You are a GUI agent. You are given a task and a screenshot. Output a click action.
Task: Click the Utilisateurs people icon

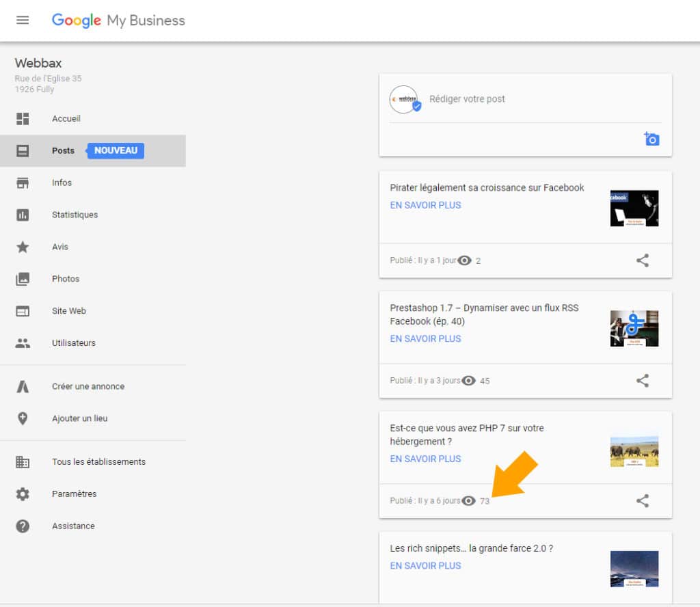point(23,343)
